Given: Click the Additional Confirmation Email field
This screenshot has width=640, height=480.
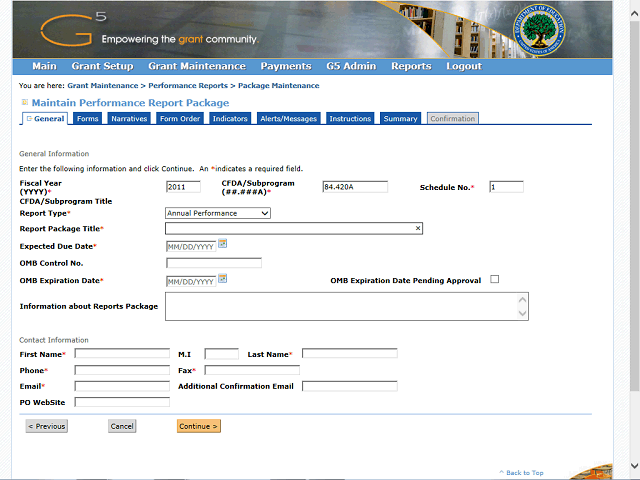Looking at the screenshot, I should pos(350,386).
